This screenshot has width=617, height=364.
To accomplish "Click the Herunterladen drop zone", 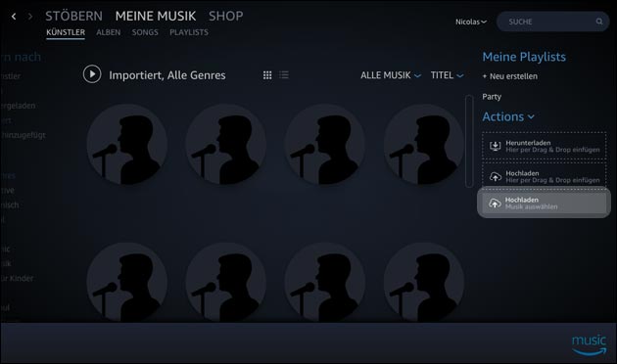I will pyautogui.click(x=544, y=146).
